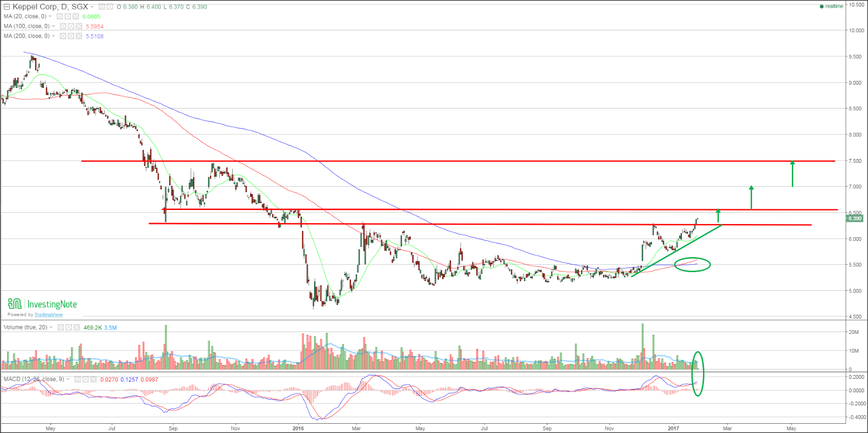868x433 pixels.
Task: Open MA 20 indicator settings gear
Action: point(68,17)
